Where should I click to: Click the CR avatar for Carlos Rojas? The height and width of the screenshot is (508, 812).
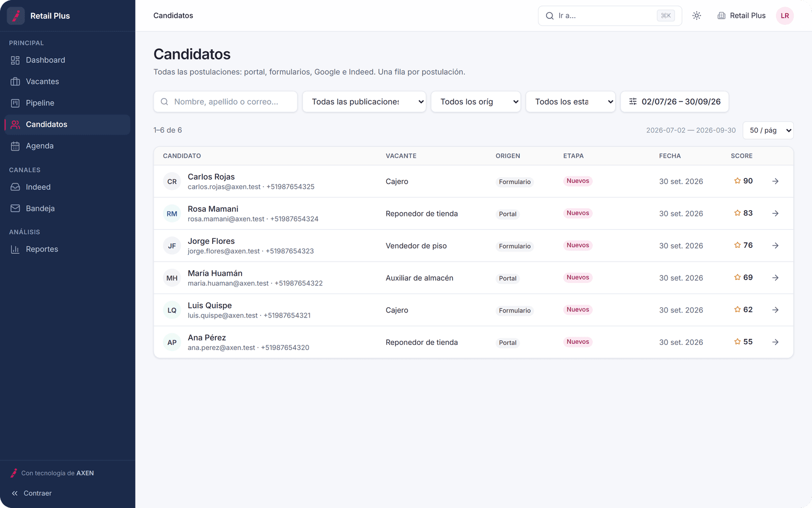[172, 181]
